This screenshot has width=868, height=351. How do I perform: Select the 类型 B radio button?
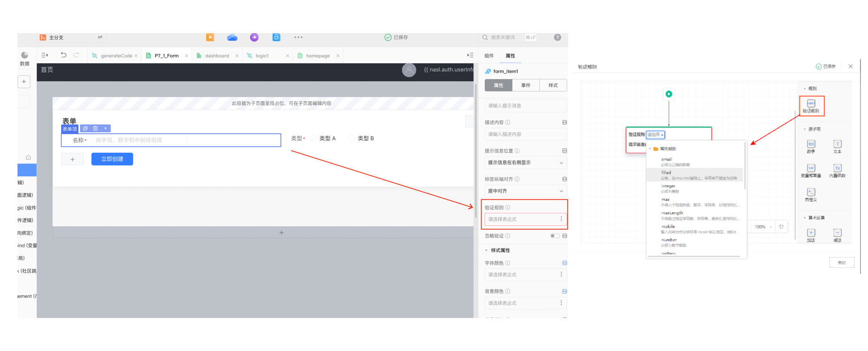[351, 138]
